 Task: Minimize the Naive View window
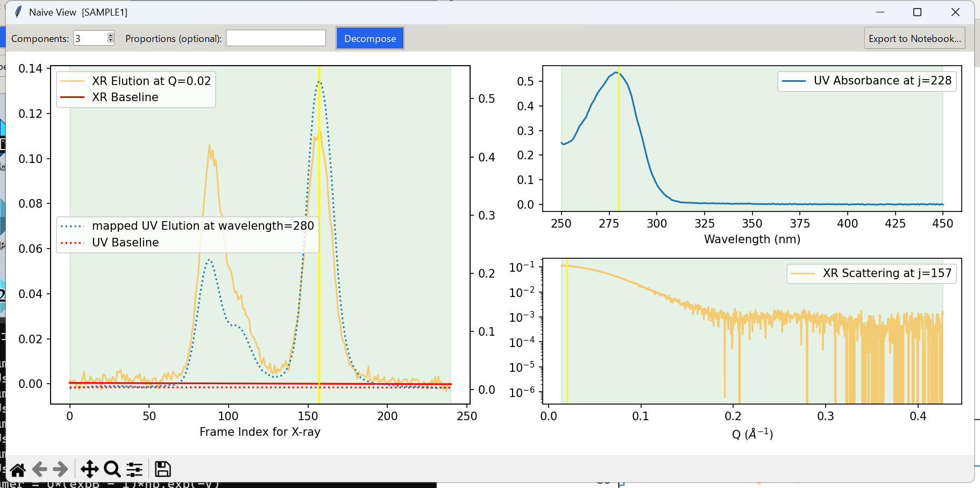click(880, 12)
